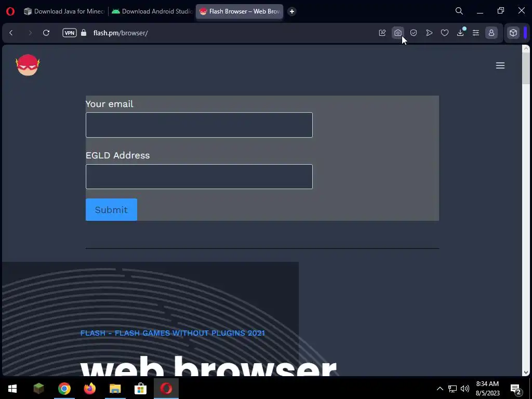Open Google Chrome from taskbar
Image resolution: width=532 pixels, height=399 pixels.
coord(64,389)
